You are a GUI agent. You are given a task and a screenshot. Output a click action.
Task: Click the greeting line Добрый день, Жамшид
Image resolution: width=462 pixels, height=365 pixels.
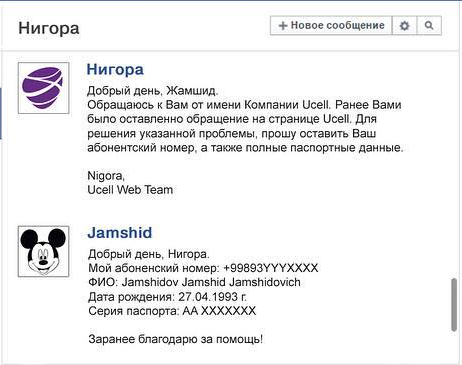[153, 90]
